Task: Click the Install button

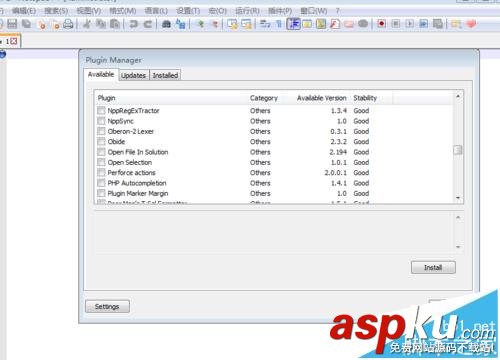Action: tap(433, 267)
